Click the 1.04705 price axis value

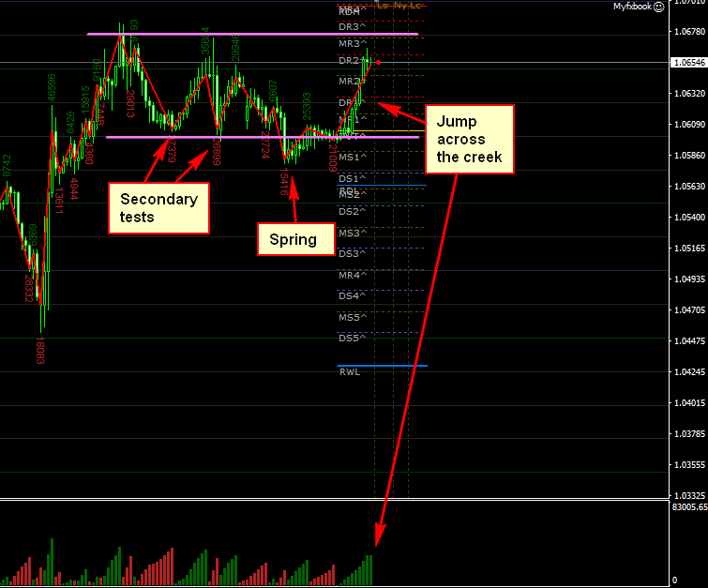pyautogui.click(x=689, y=309)
